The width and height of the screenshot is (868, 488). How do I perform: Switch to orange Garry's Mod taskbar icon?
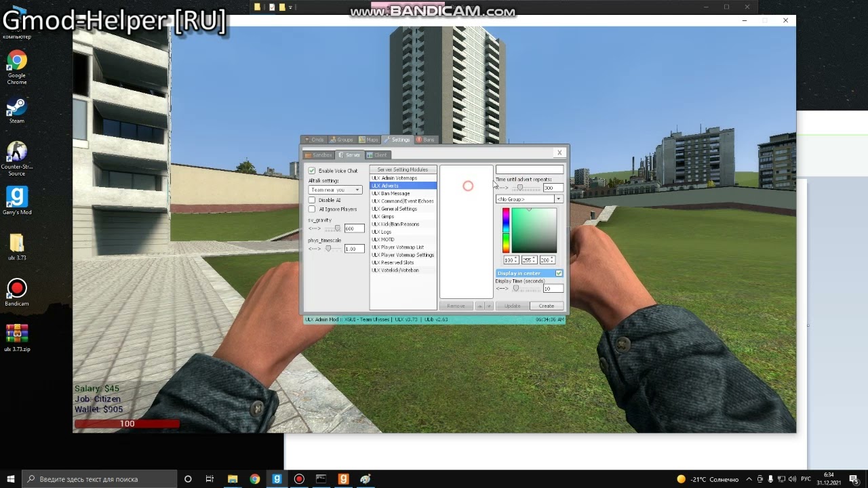pos(343,479)
